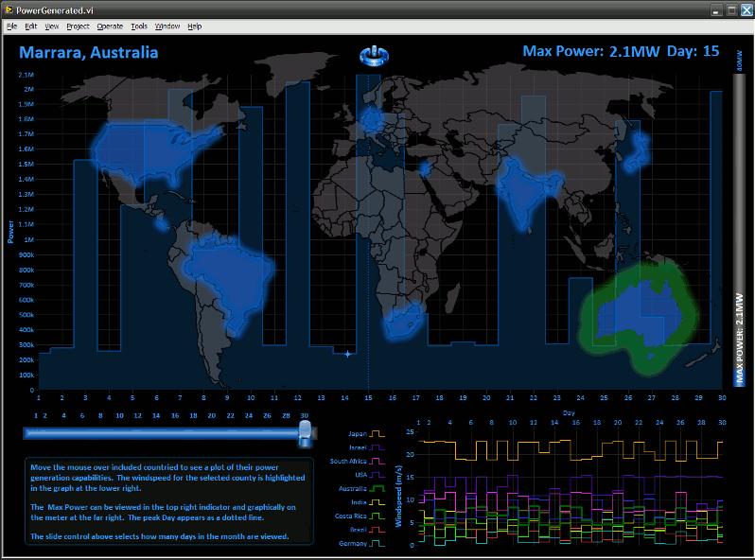Image resolution: width=755 pixels, height=560 pixels.
Task: Click the 'Max Power: 2.1MW' indicator
Action: coord(591,51)
